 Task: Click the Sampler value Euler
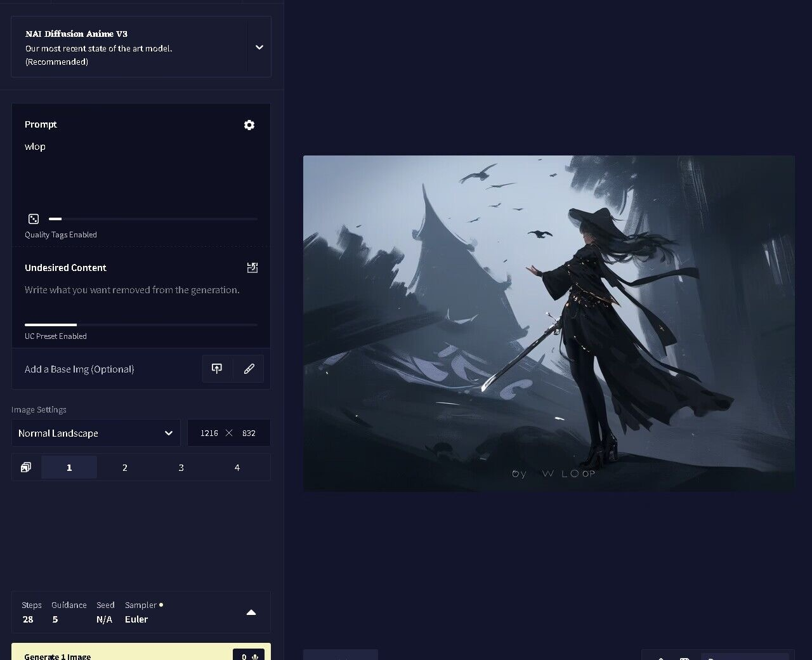[x=136, y=619]
